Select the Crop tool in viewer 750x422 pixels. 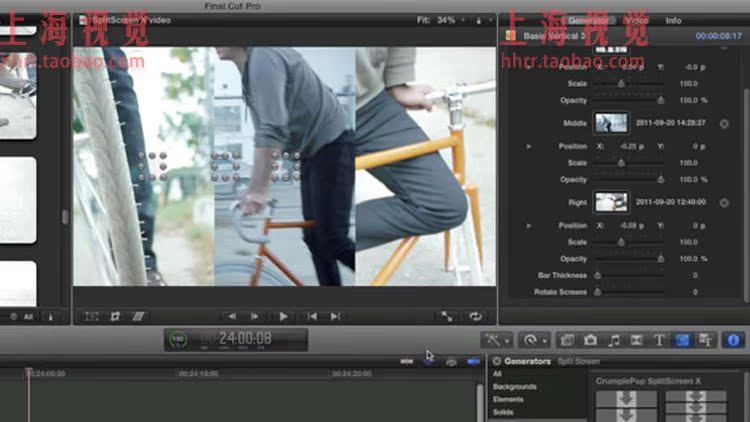click(115, 316)
